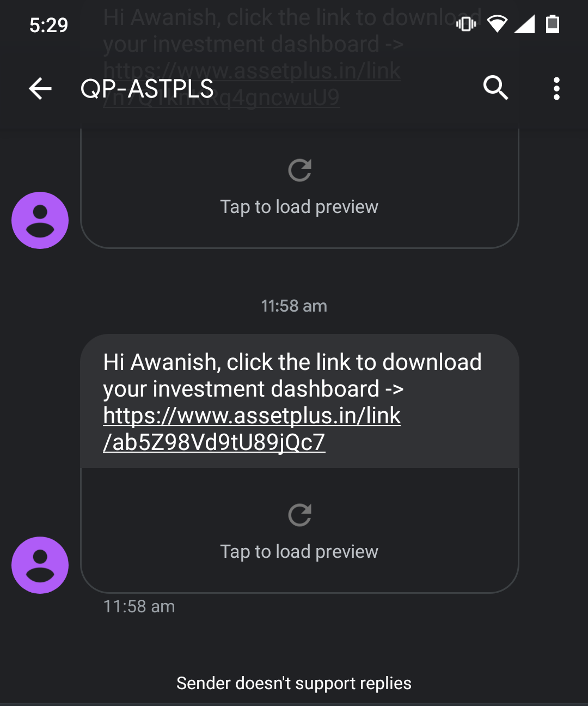Tap the Wi-Fi status icon
The width and height of the screenshot is (588, 706).
point(497,24)
